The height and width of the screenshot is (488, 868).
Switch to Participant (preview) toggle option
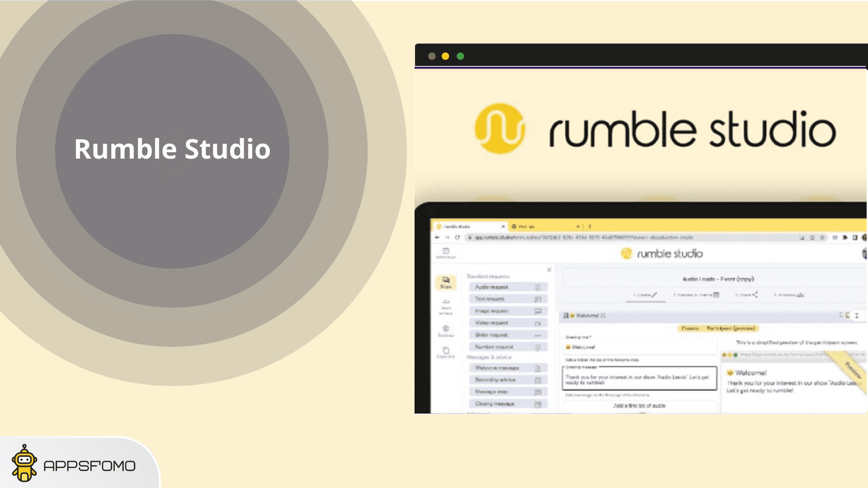tap(730, 328)
